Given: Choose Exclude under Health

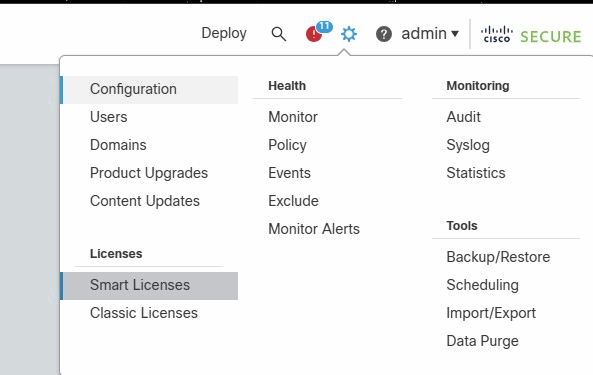Looking at the screenshot, I should [x=293, y=201].
